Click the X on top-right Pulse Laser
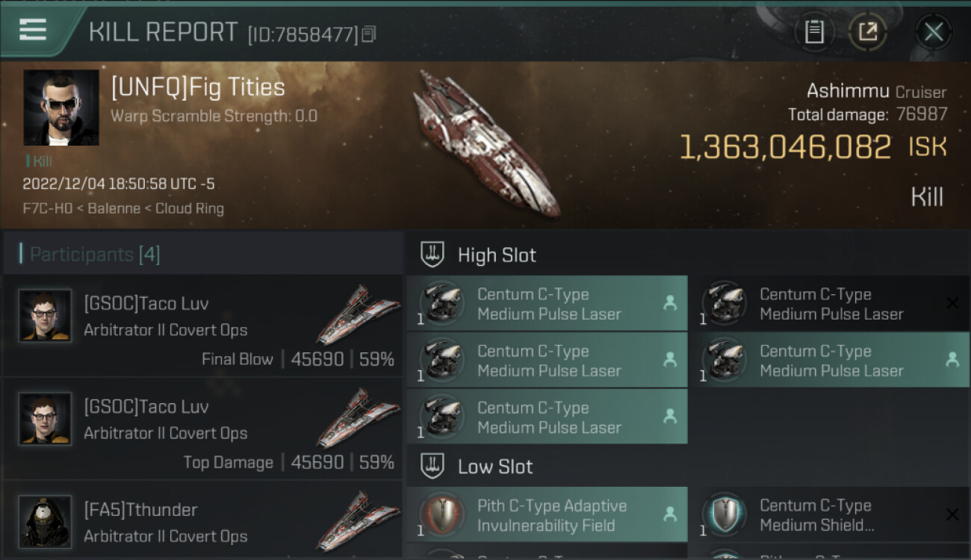971x560 pixels. (x=952, y=302)
